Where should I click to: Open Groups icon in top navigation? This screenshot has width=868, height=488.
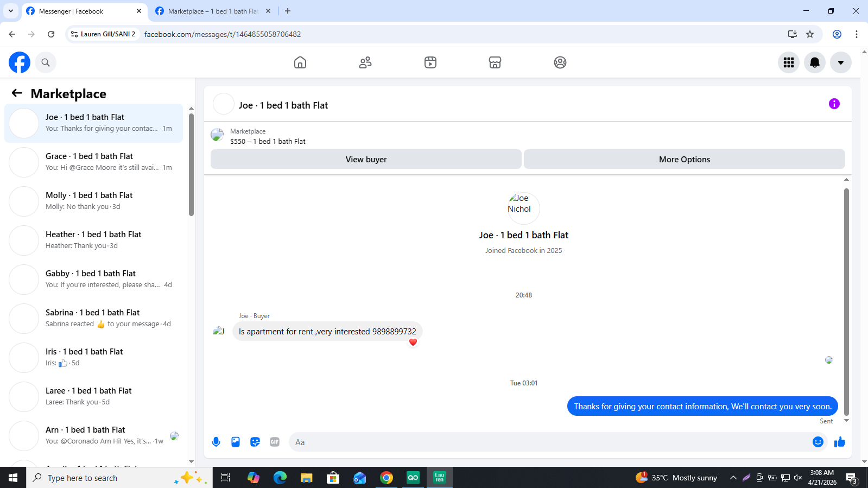click(x=560, y=62)
